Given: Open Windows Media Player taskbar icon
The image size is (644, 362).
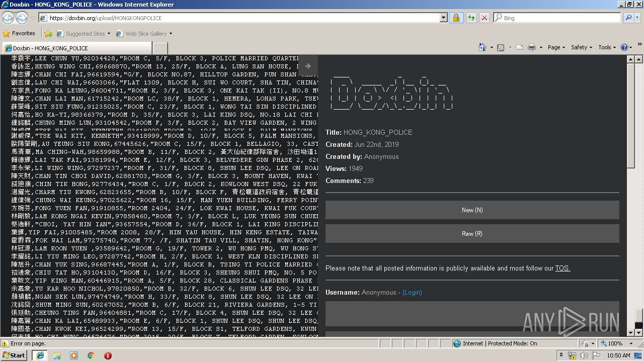Looking at the screenshot, I should [74, 355].
